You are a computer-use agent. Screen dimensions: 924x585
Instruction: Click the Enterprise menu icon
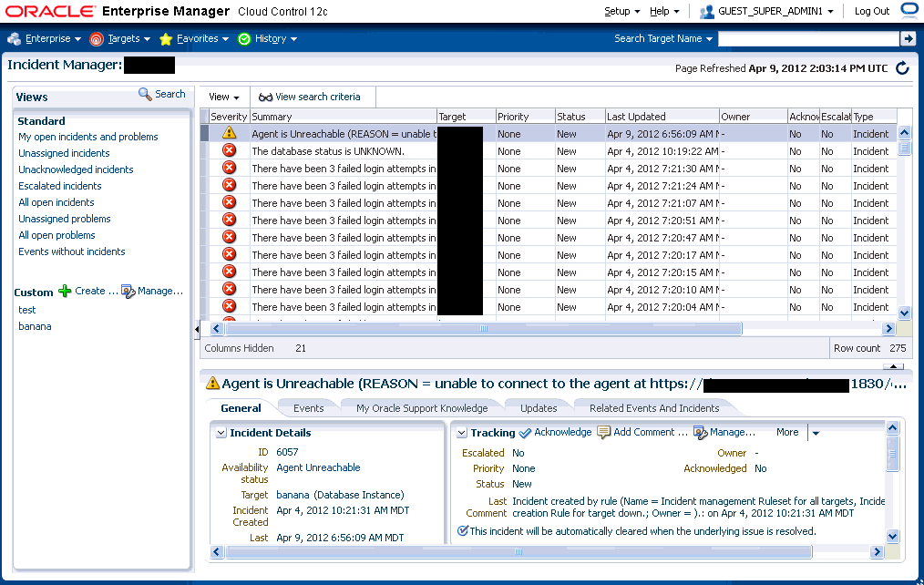(x=15, y=39)
